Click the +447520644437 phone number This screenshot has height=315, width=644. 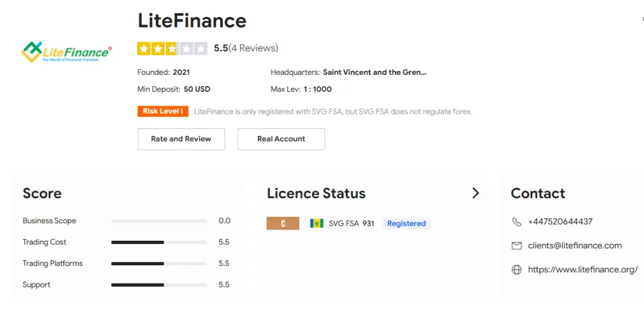pos(560,222)
